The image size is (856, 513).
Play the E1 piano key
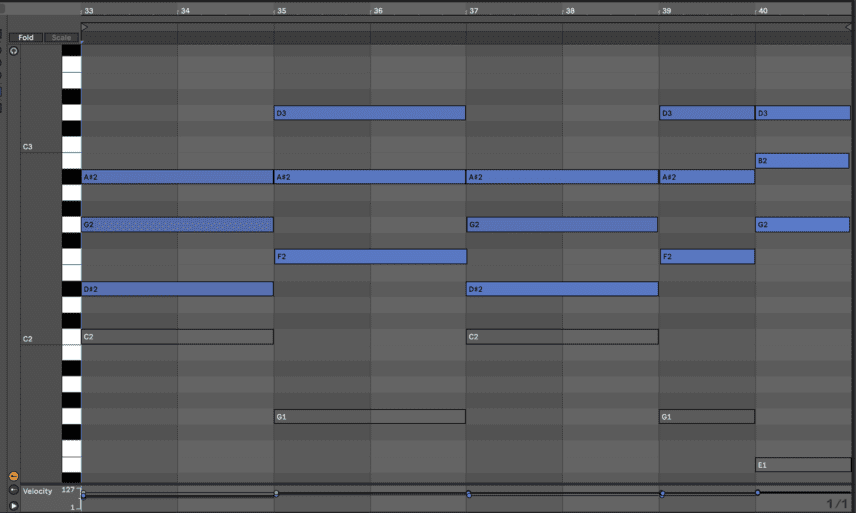click(x=72, y=465)
